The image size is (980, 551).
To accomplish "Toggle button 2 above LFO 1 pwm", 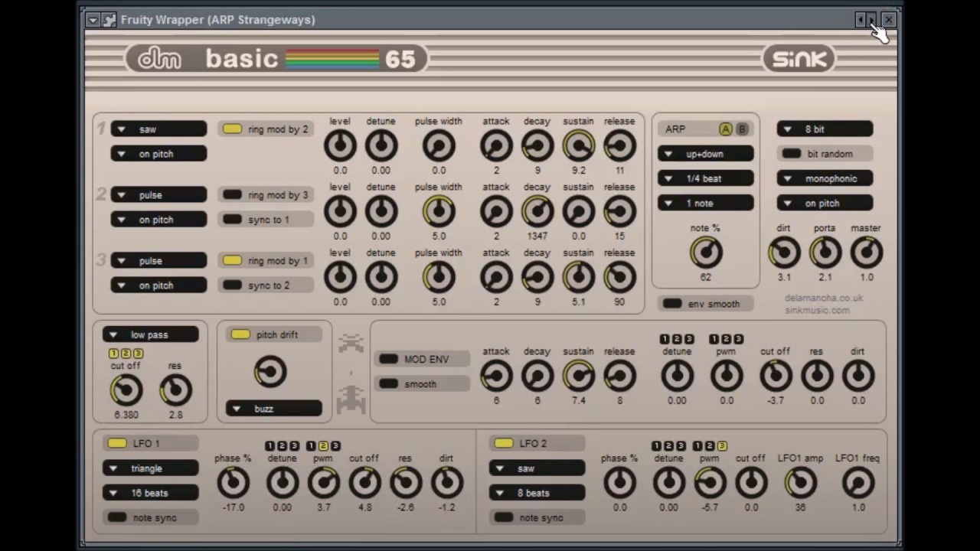I will pos(323,445).
